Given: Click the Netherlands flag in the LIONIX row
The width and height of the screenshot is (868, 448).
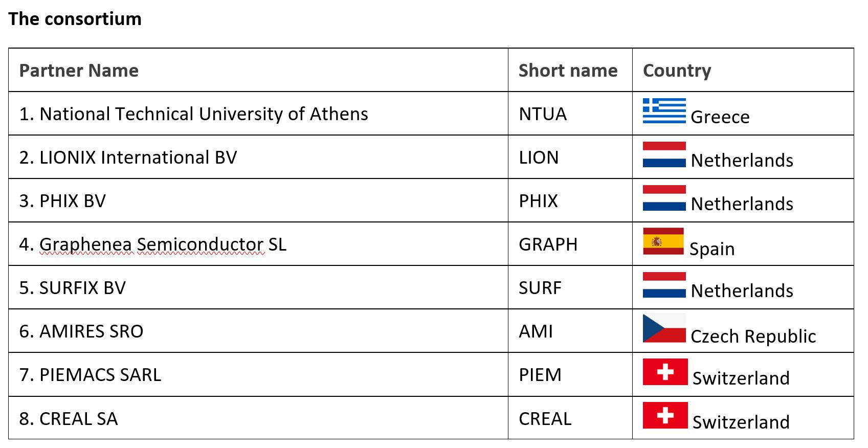Looking at the screenshot, I should pos(664,154).
